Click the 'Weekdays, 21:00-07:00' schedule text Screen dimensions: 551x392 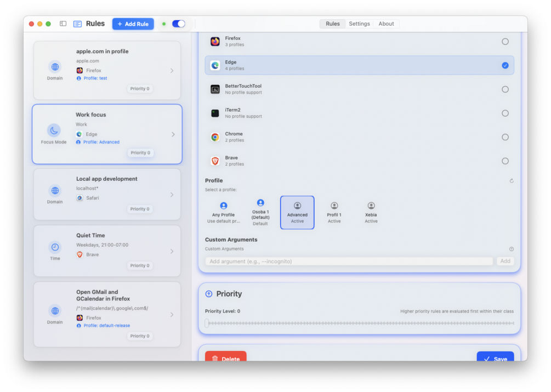point(103,245)
